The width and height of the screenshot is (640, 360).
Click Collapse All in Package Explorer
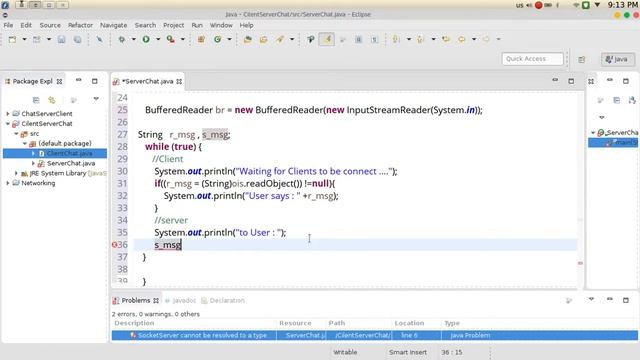pyautogui.click(x=36, y=100)
